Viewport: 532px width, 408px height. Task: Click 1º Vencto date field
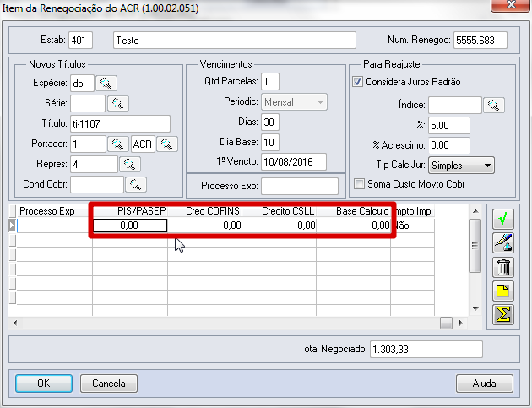point(294,162)
